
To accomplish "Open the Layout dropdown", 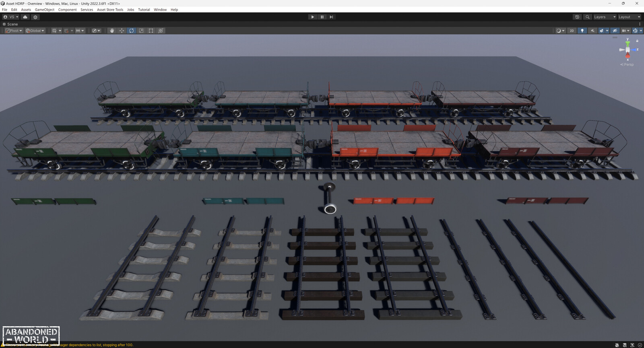I will (x=629, y=17).
